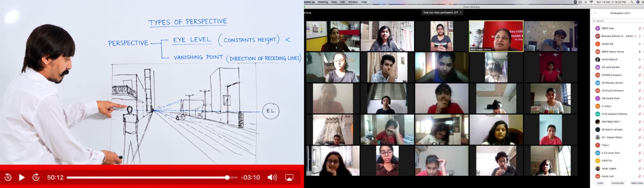Click the Wi-Fi status icon

coord(591,2)
